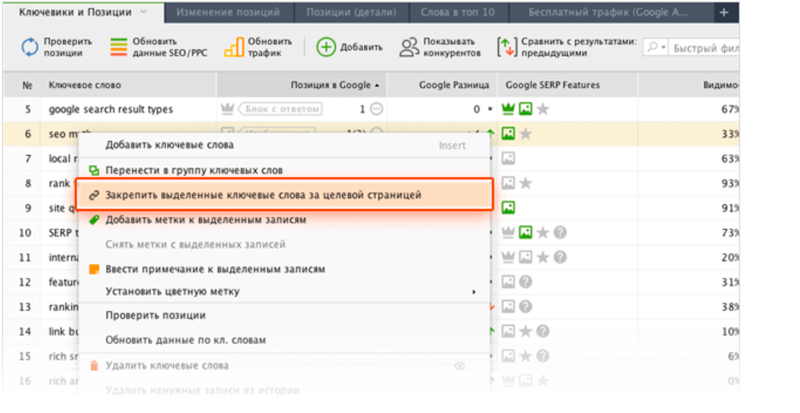This screenshot has width=800, height=413.
Task: Click Обновить данные SEO/PPC toolbar button
Action: [159, 47]
